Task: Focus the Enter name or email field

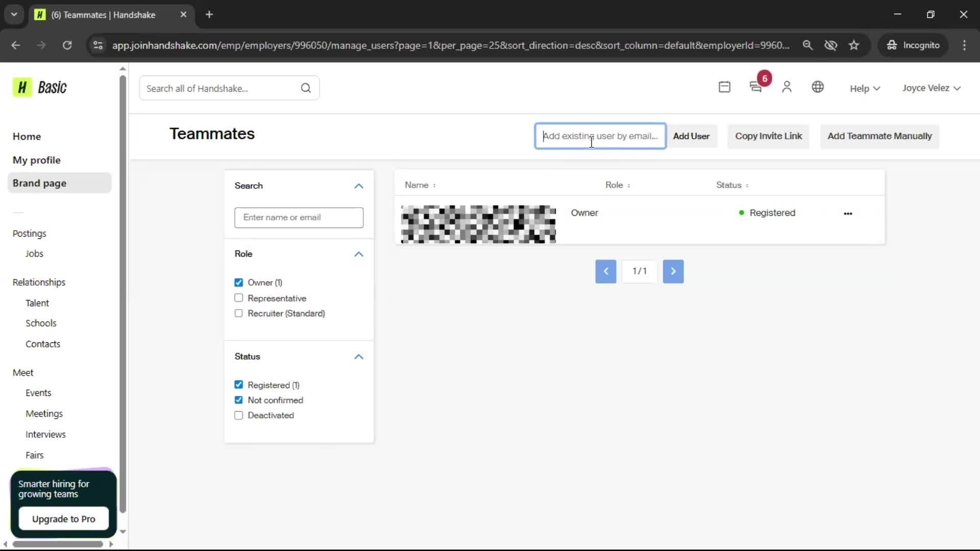Action: tap(299, 218)
